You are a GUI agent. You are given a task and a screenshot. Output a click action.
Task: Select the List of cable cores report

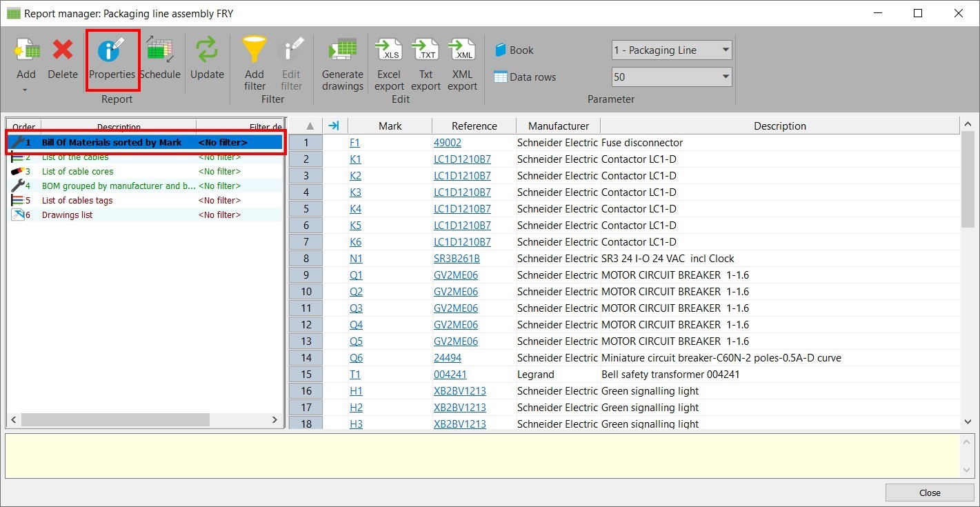coord(77,171)
